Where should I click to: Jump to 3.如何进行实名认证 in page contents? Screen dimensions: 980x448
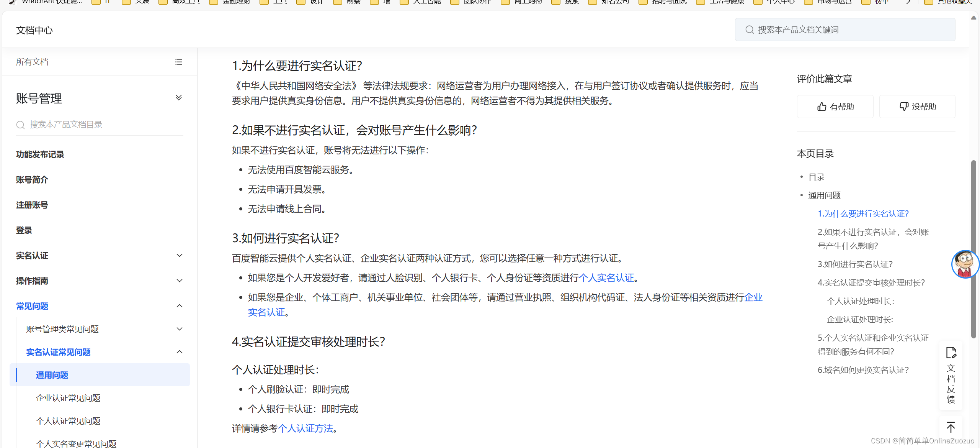point(855,264)
